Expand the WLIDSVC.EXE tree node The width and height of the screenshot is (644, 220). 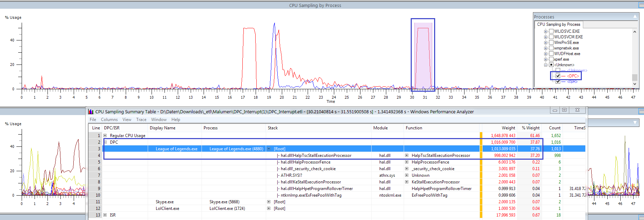point(546,31)
